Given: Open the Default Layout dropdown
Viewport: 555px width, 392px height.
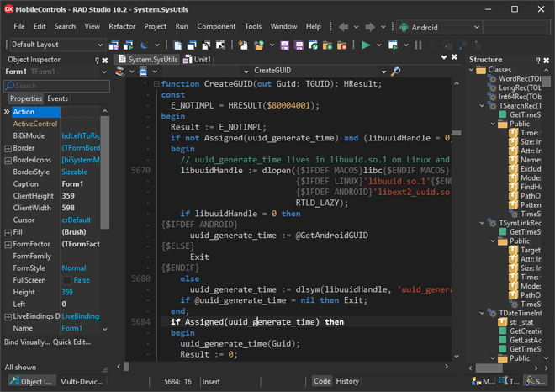Looking at the screenshot, I should (100, 45).
